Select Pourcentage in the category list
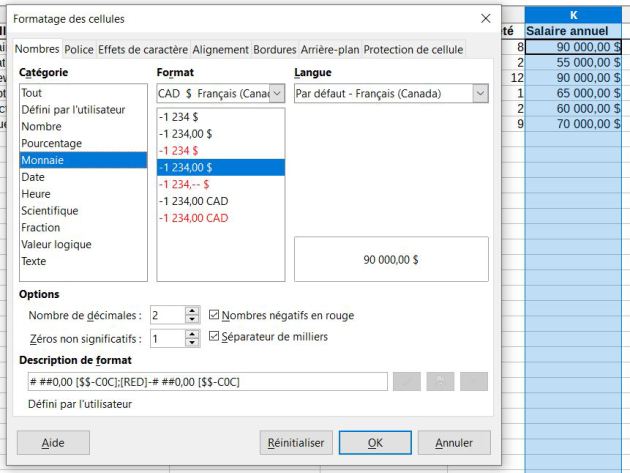The width and height of the screenshot is (630, 473). 52,143
